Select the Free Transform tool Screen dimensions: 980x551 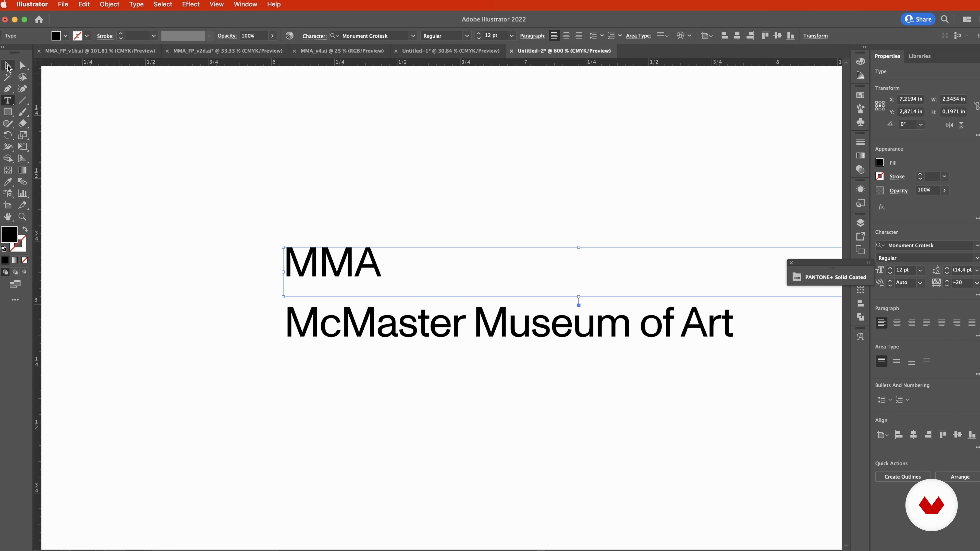23,147
